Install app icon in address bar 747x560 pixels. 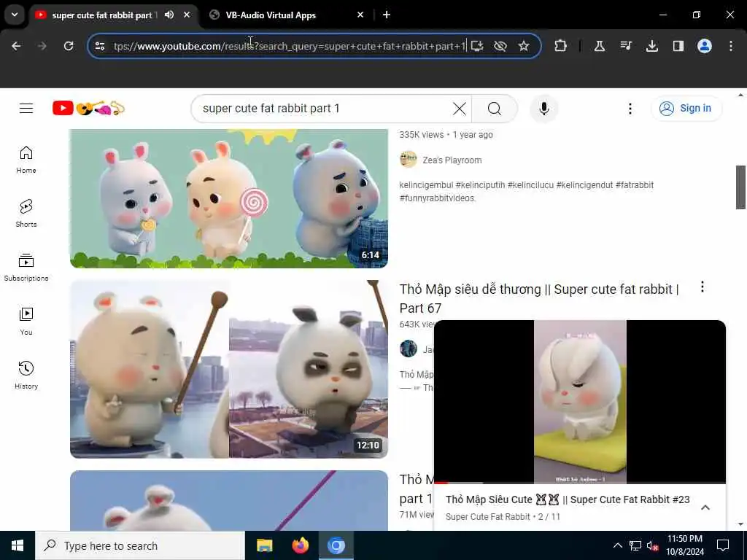(x=477, y=46)
